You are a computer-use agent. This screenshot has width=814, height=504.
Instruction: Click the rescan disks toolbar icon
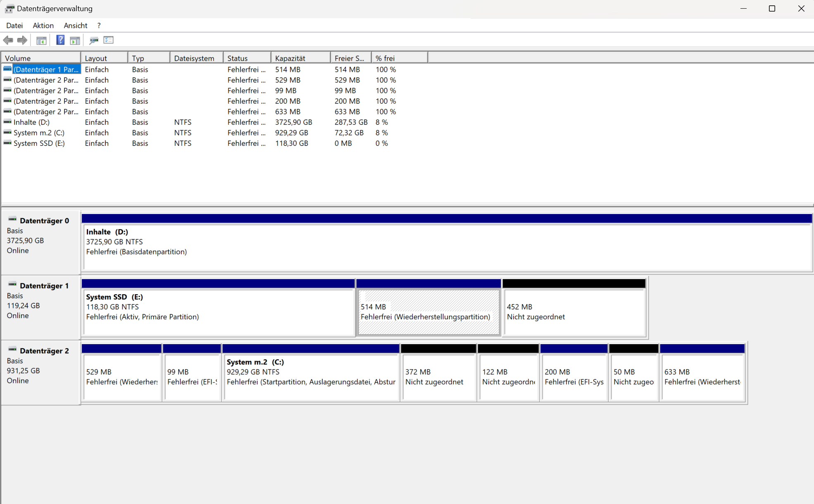click(94, 40)
